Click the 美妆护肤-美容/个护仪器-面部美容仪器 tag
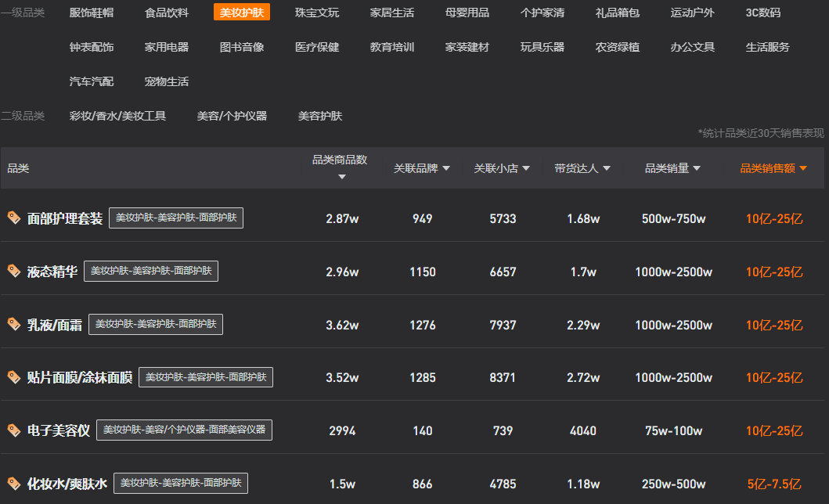Viewport: 829px width, 504px height. pyautogui.click(x=184, y=430)
